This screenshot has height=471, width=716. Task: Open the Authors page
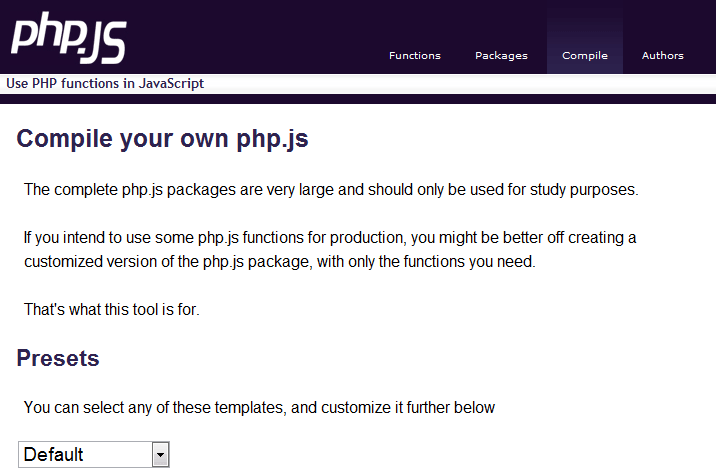pyautogui.click(x=663, y=56)
